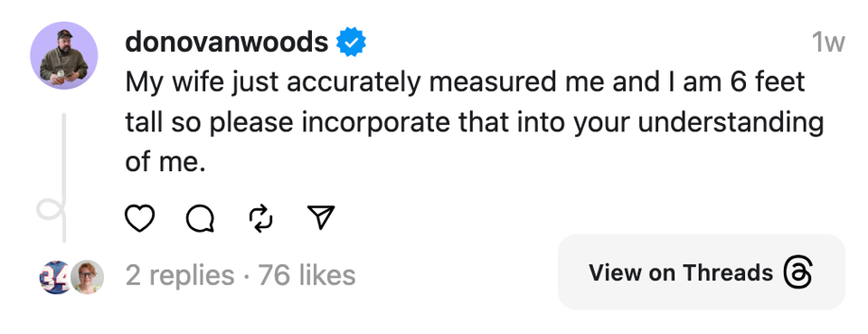
Task: Open replies via the speech bubble icon
Action: (201, 218)
